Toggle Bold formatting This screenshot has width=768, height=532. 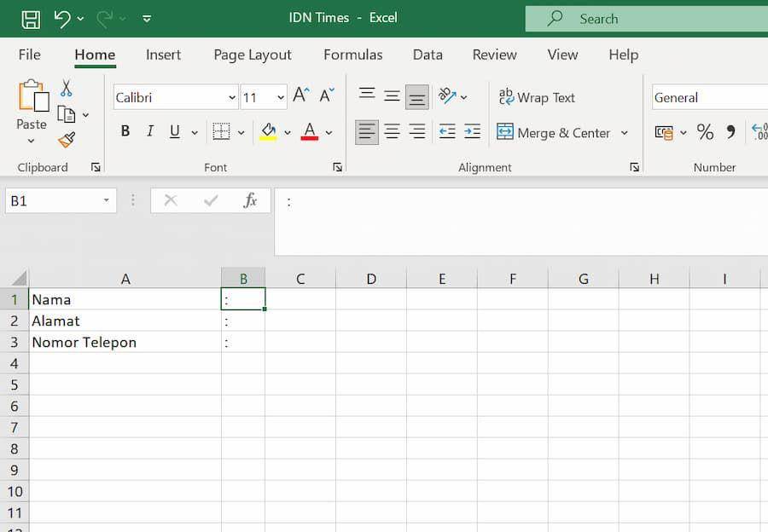coord(125,131)
